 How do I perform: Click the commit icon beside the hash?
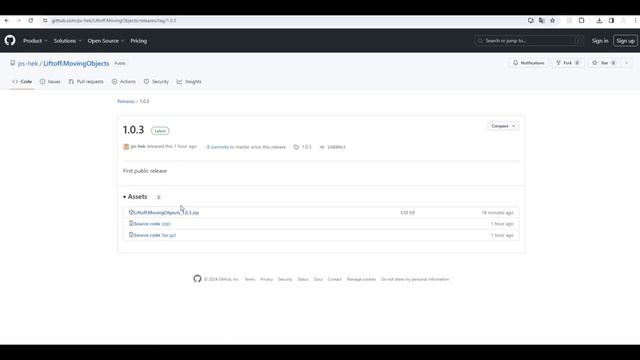coord(322,147)
